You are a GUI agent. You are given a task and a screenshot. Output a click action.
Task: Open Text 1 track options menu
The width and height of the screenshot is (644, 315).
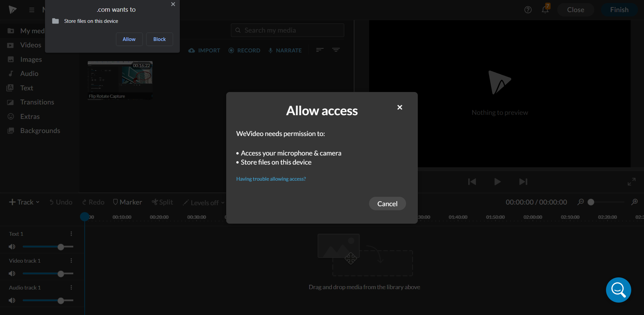point(71,234)
